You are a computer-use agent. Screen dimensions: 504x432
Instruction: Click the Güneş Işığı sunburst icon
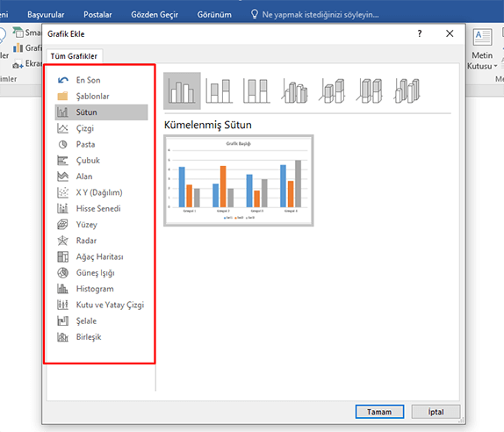(62, 272)
